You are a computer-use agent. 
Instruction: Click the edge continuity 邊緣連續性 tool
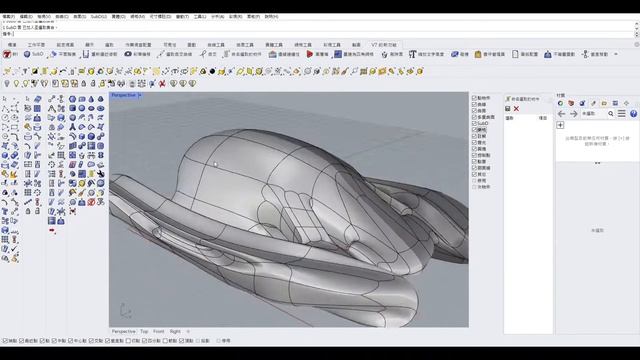[284, 54]
